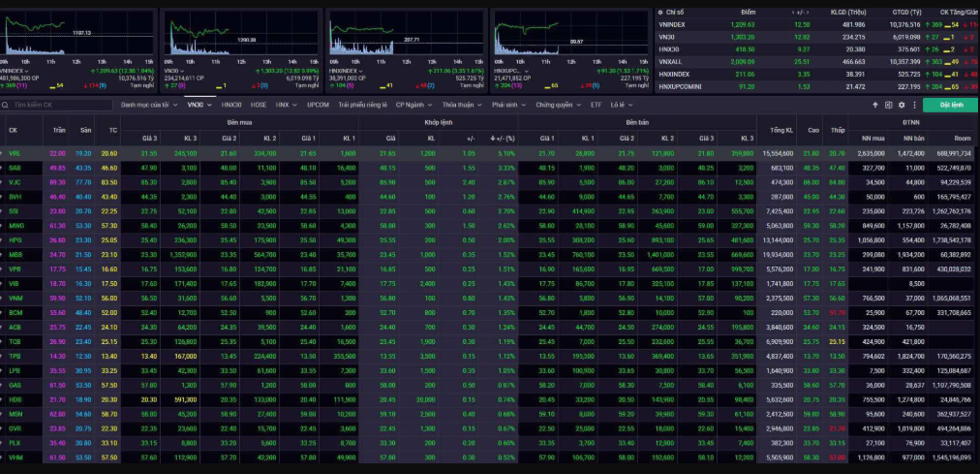The height and width of the screenshot is (474, 980).
Task: Click stock symbol MWG
Action: click(x=15, y=226)
